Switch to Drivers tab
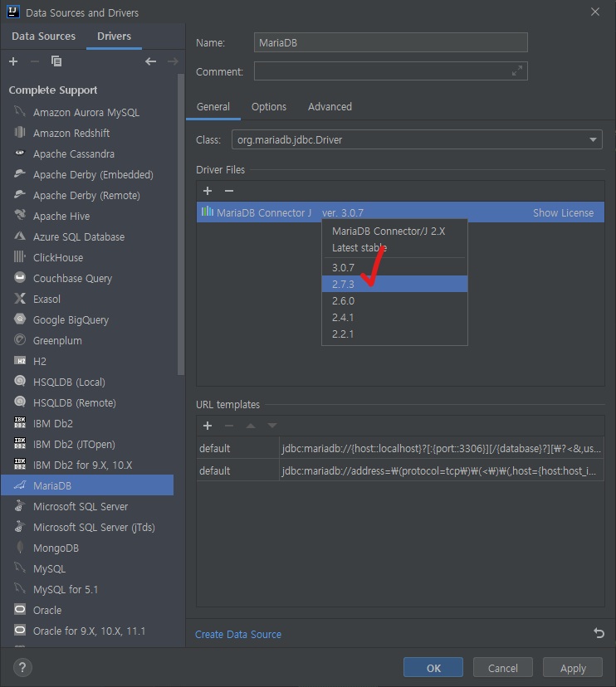Viewport: 616px width, 687px height. click(114, 37)
